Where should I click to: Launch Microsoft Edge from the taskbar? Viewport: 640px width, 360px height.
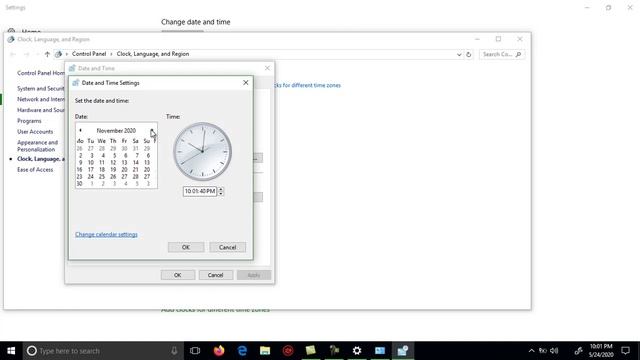[x=242, y=351]
